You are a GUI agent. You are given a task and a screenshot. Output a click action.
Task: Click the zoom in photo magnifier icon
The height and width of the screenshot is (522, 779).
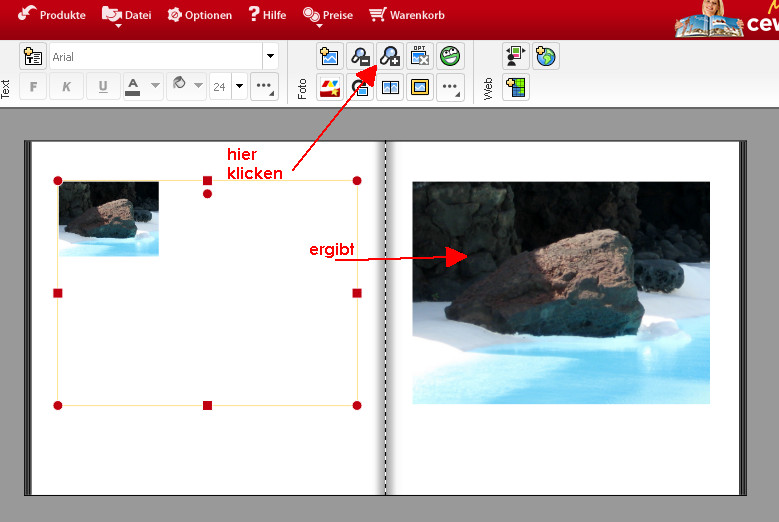coord(390,57)
